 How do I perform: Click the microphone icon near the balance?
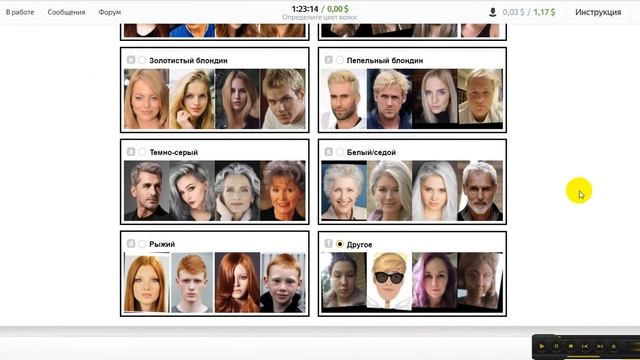point(493,12)
